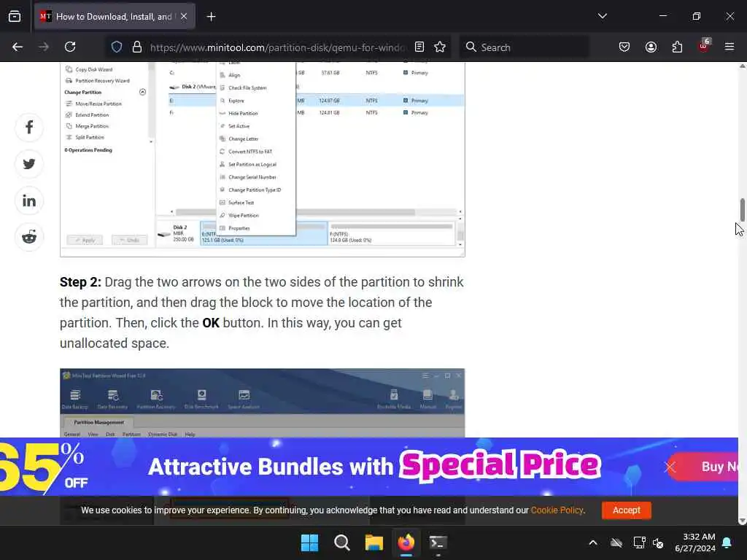Share the article on Facebook
Screen dimensions: 747x560
tap(29, 127)
